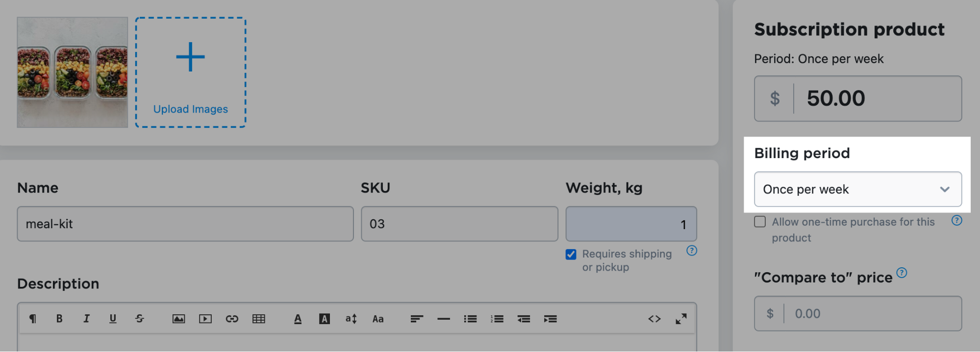The height and width of the screenshot is (352, 980).
Task: Expand the editor to fullscreen
Action: [x=681, y=319]
